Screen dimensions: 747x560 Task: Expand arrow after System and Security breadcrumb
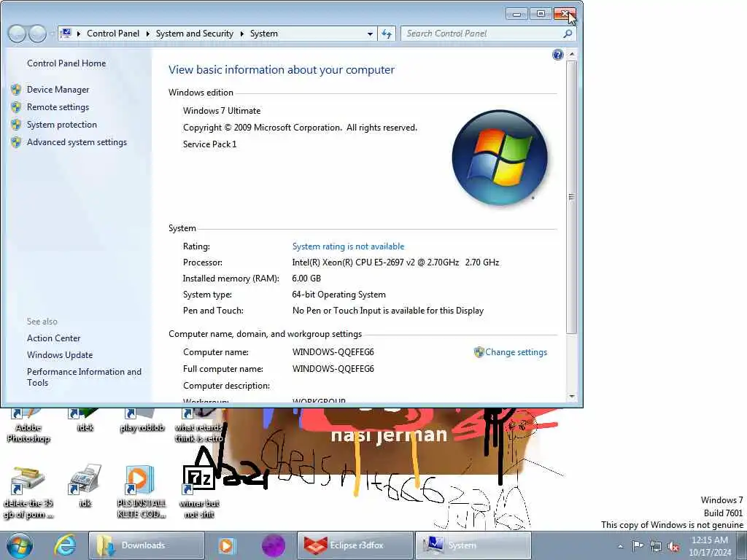pos(242,34)
